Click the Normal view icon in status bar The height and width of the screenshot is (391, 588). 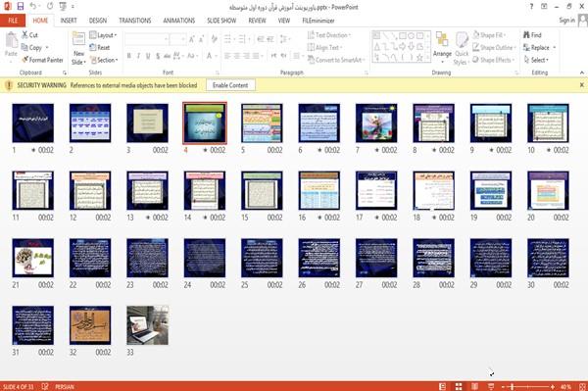point(442,386)
